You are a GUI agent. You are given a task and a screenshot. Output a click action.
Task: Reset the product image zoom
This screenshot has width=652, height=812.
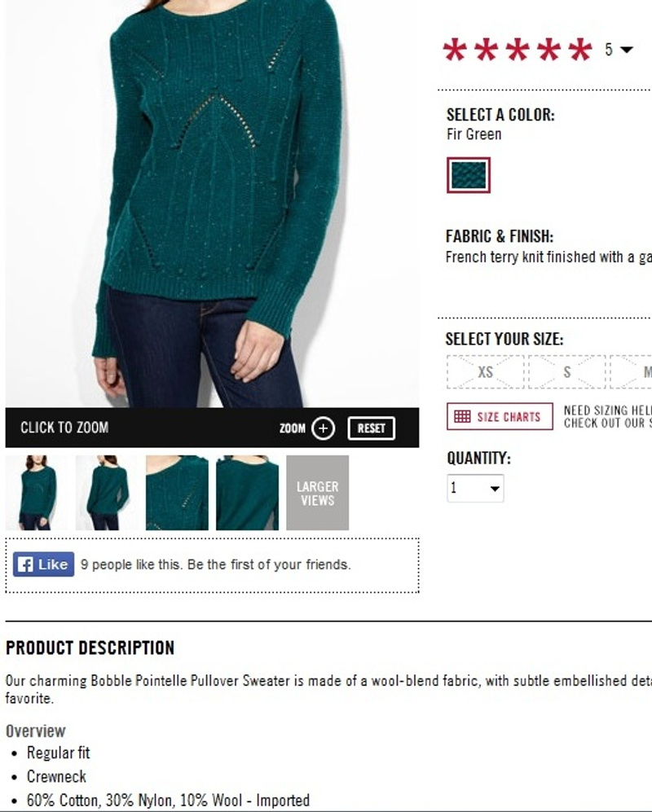coord(371,428)
